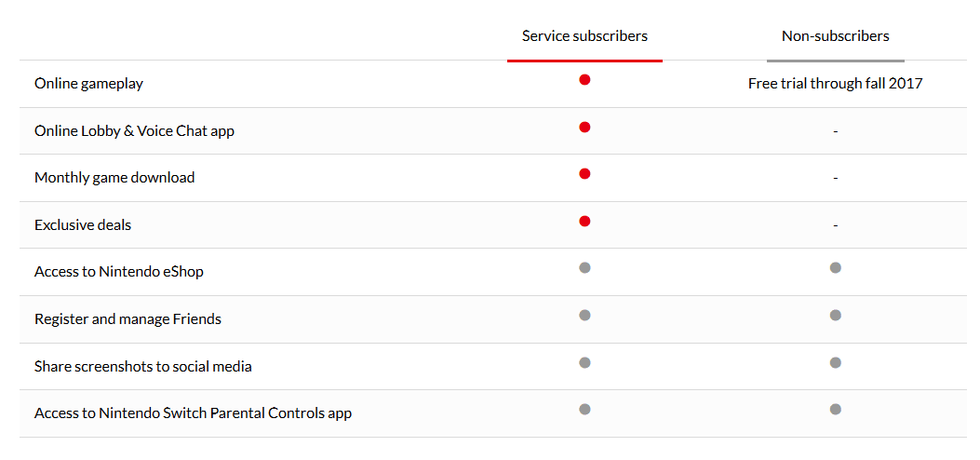Click the Exclusive deals row label
Viewport: 980px width, 460px height.
point(83,225)
